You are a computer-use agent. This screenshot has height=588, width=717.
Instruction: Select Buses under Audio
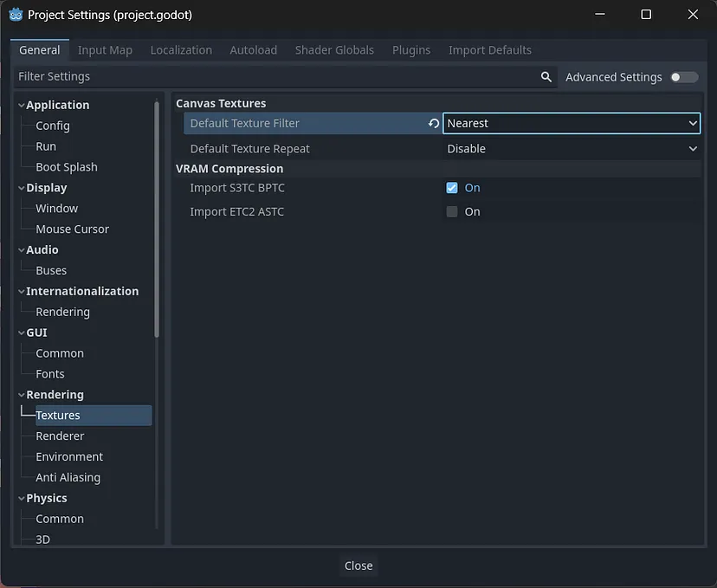[51, 271]
